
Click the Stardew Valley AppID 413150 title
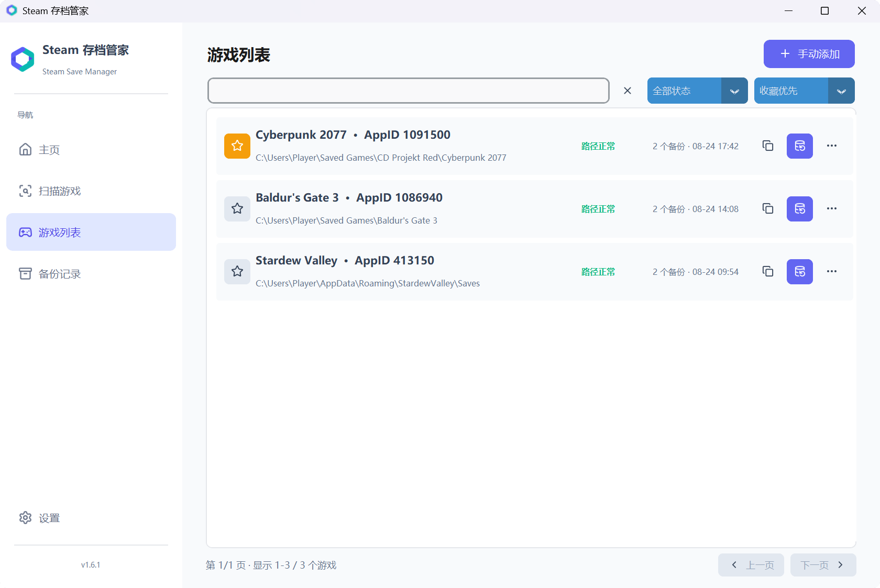pos(345,260)
